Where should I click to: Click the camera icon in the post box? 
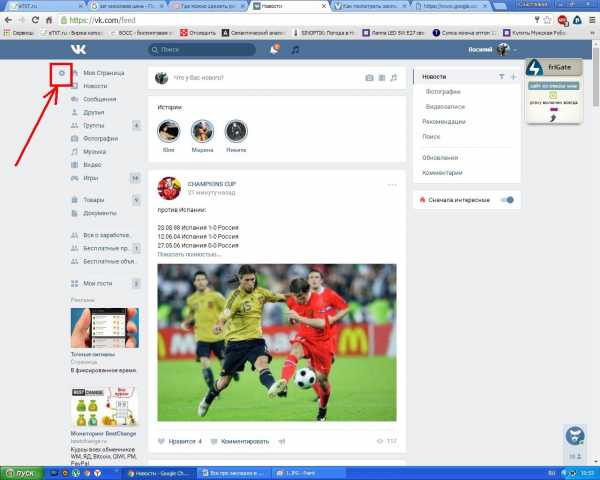click(x=369, y=78)
